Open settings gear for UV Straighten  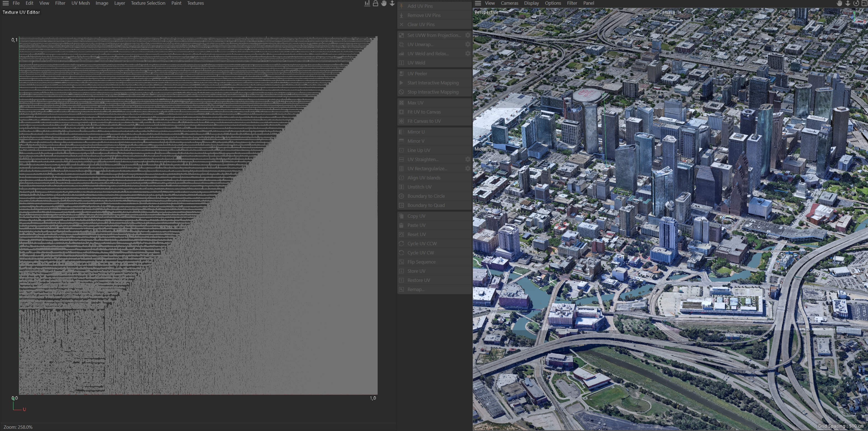(x=468, y=159)
